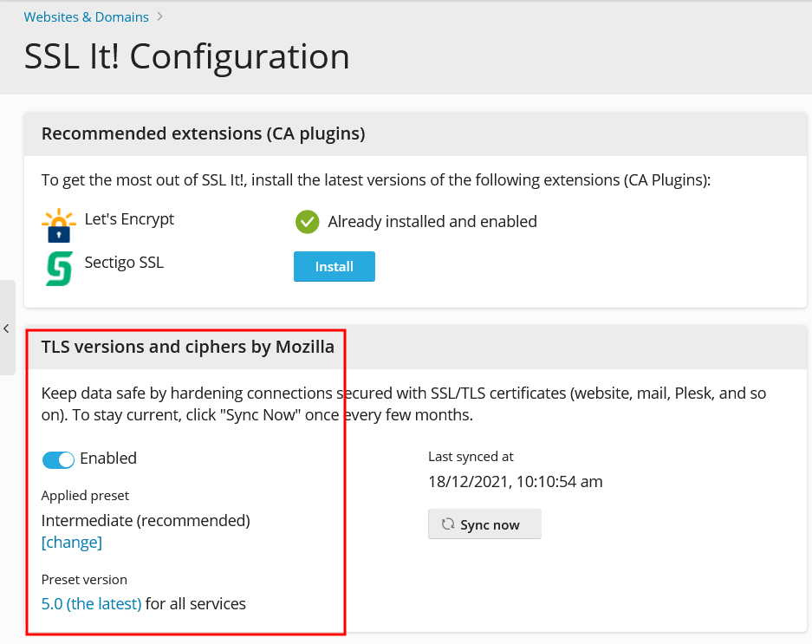Open the 5.0 (the latest) preset version link

pyautogui.click(x=91, y=604)
